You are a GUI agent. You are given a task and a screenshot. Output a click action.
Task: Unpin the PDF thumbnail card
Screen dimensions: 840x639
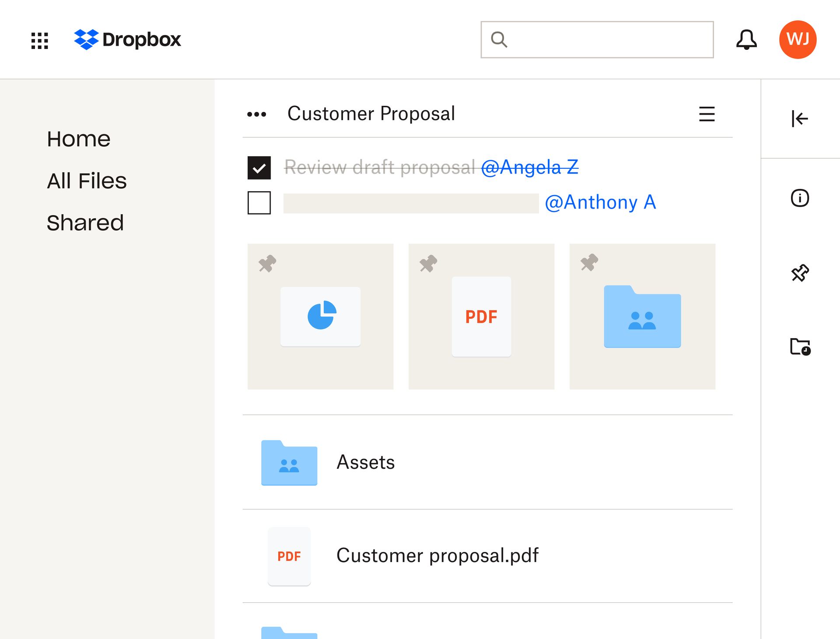[427, 263]
